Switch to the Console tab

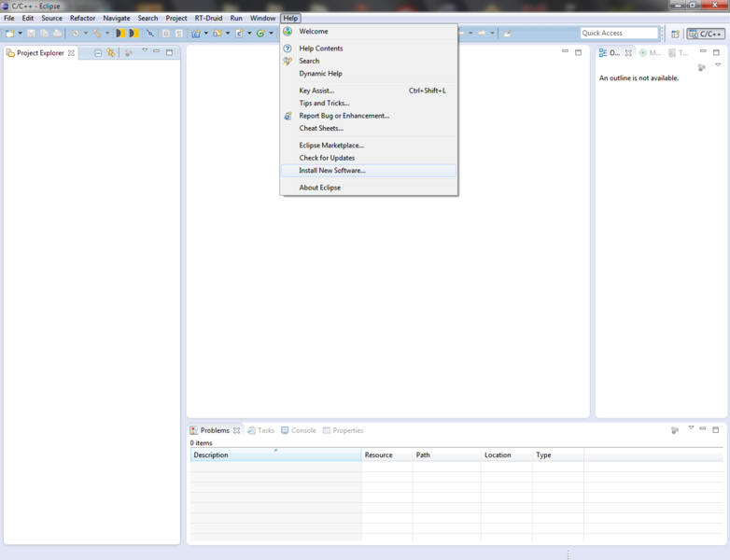pyautogui.click(x=299, y=430)
